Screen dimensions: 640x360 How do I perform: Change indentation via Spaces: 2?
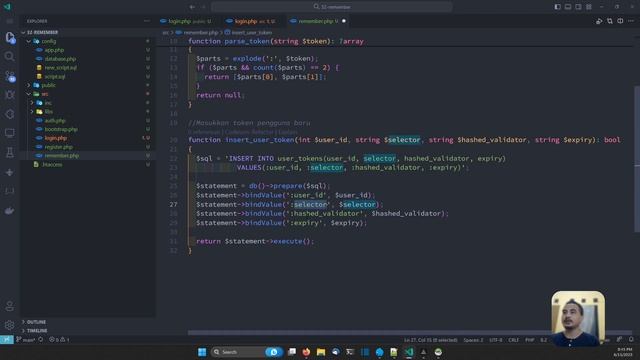coord(473,340)
